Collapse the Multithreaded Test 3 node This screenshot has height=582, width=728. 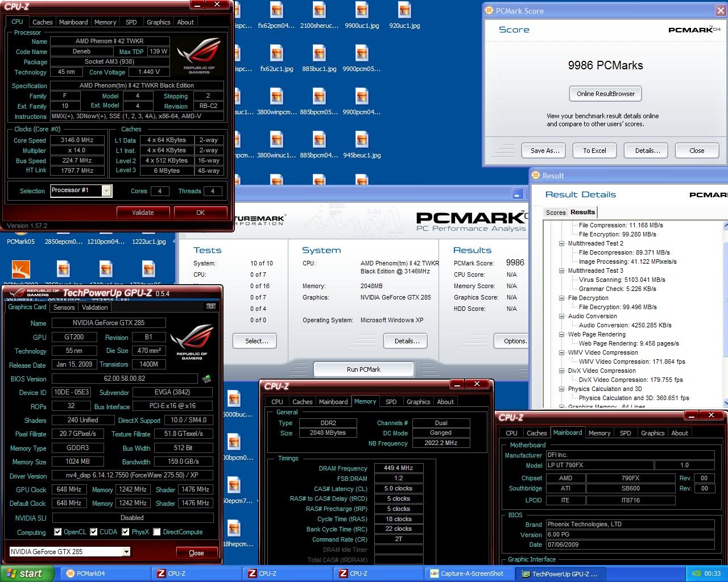562,271
